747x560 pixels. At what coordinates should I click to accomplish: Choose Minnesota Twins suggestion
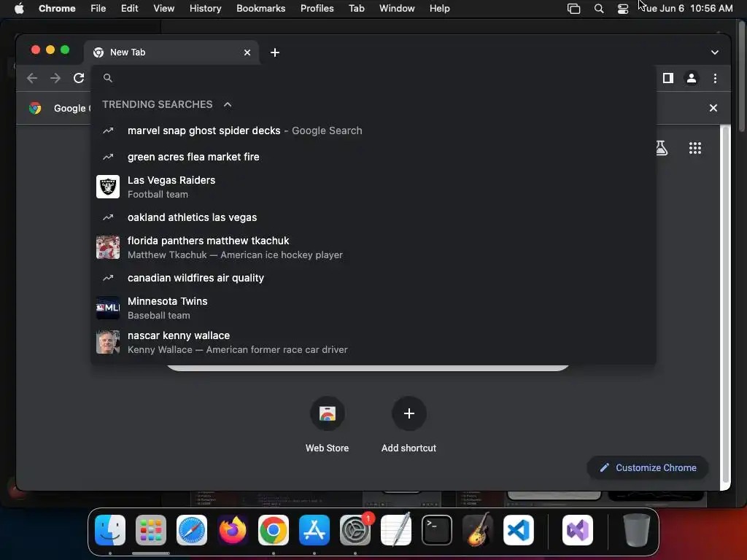[x=373, y=308]
